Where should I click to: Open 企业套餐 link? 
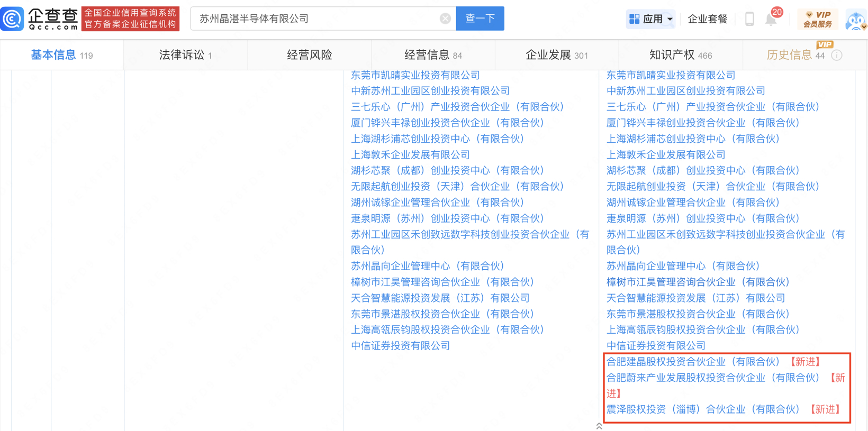pyautogui.click(x=708, y=19)
